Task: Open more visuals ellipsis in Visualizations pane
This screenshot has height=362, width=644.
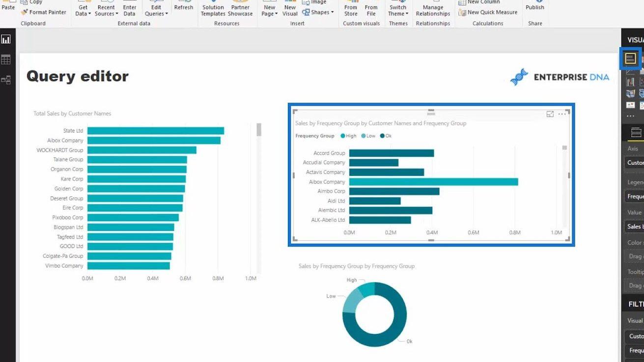Action: 630,116
